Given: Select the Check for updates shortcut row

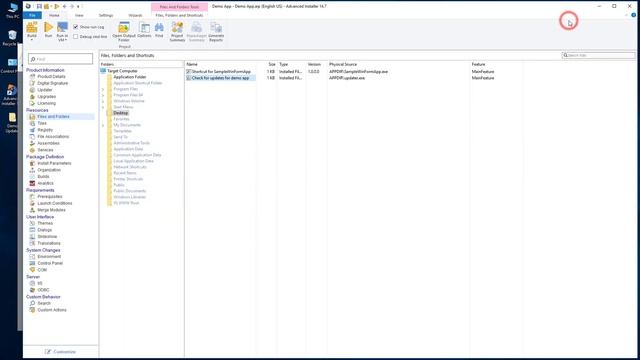Looking at the screenshot, I should [x=220, y=78].
